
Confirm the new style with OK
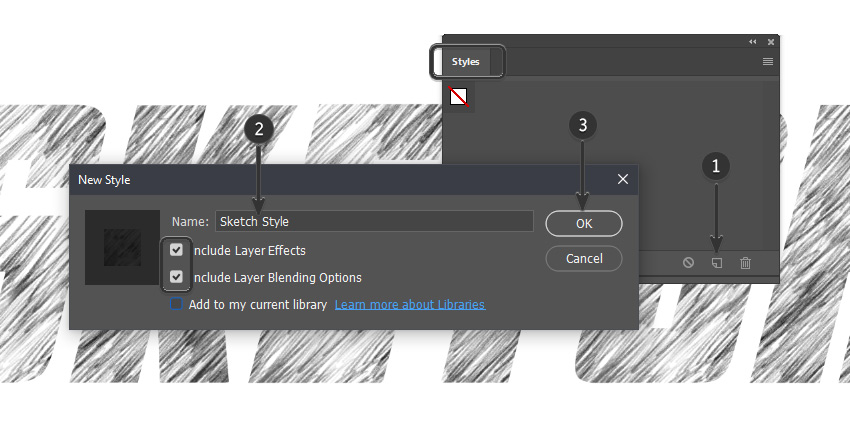pyautogui.click(x=584, y=223)
